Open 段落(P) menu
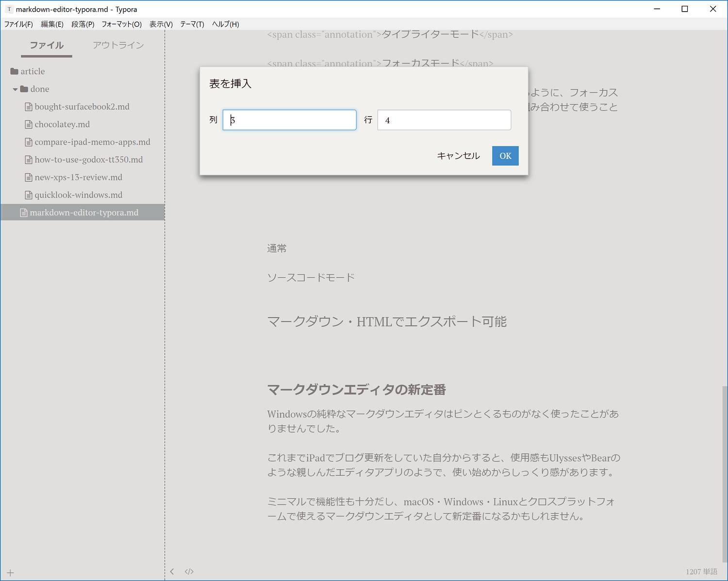This screenshot has width=728, height=581. coord(83,24)
